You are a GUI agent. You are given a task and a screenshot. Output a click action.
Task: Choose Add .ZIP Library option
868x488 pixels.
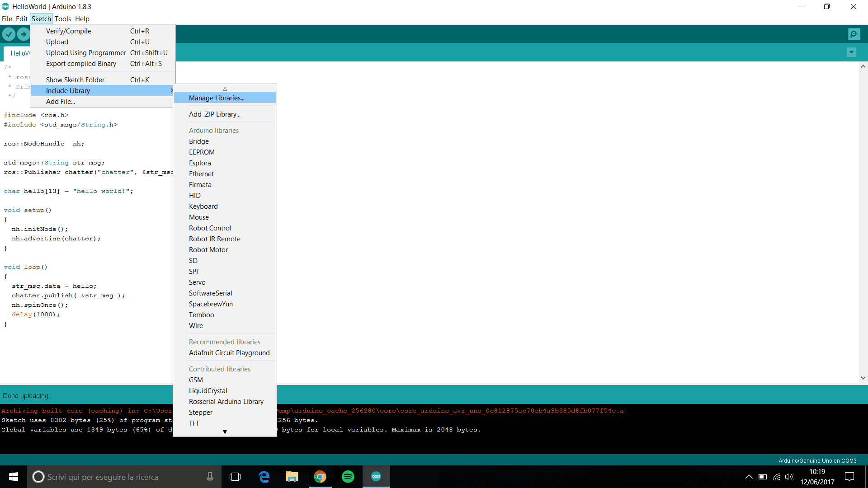pyautogui.click(x=215, y=114)
